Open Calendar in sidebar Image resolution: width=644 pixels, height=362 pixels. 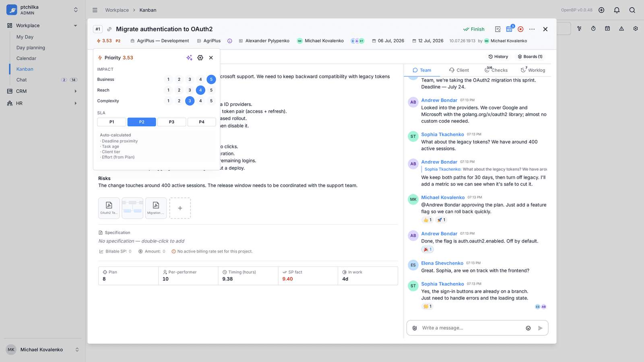[x=26, y=58]
